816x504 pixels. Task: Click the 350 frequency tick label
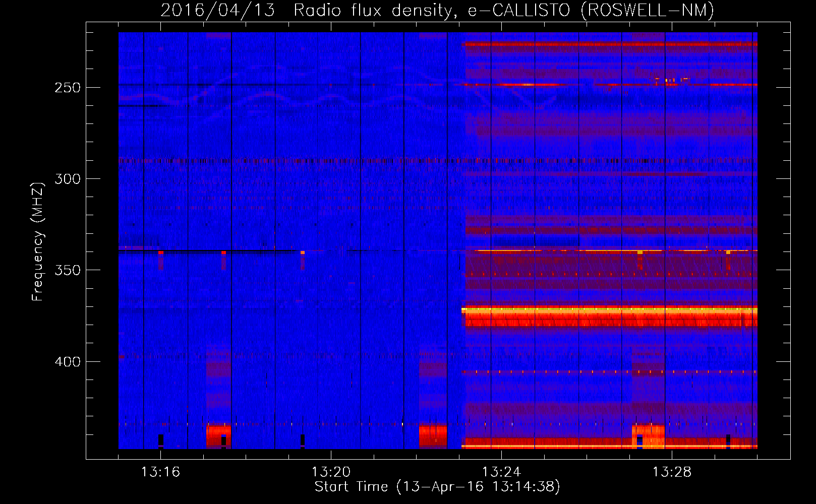click(67, 270)
